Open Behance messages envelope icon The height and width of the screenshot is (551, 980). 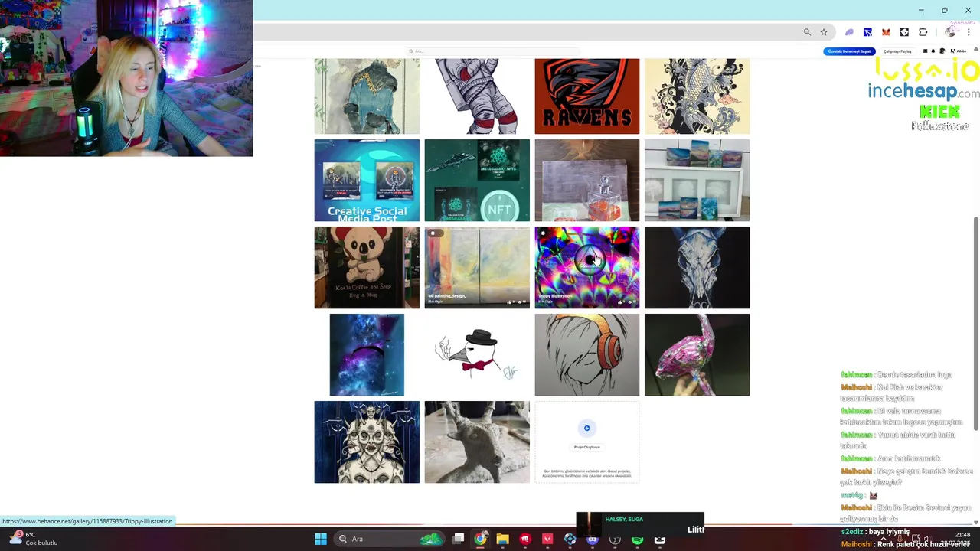[x=925, y=51]
